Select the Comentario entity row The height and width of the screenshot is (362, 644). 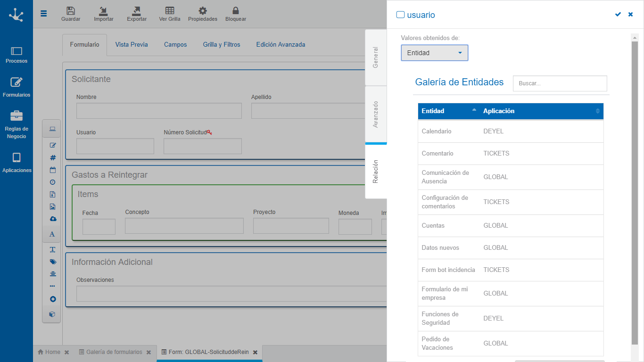(511, 154)
